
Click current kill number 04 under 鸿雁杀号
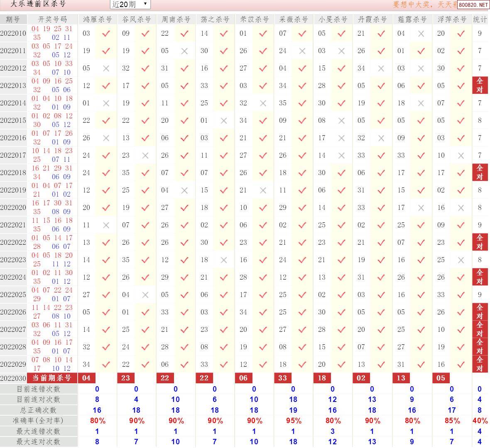point(86,378)
